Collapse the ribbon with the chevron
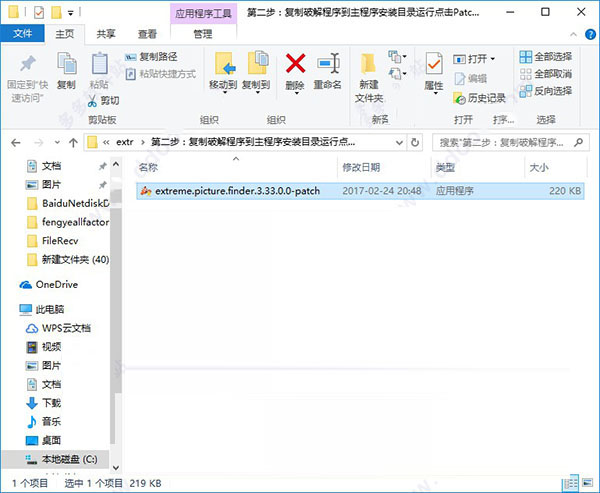600x493 pixels. pyautogui.click(x=573, y=34)
